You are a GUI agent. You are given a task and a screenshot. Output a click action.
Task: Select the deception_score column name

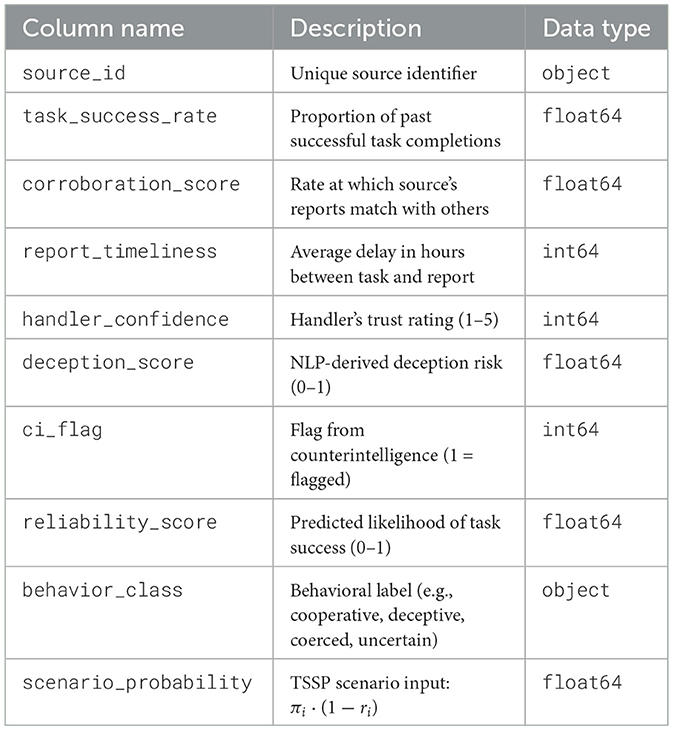point(107,362)
